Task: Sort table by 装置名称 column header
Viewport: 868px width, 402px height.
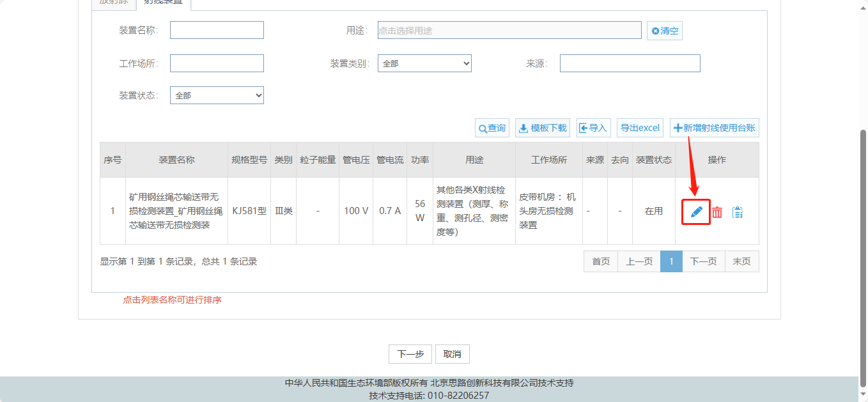Action: coord(176,160)
